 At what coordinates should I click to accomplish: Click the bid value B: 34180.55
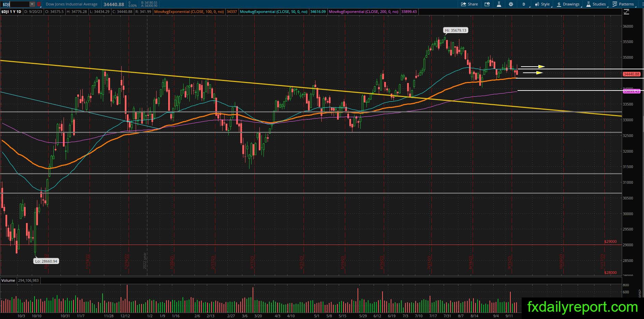pos(149,3)
